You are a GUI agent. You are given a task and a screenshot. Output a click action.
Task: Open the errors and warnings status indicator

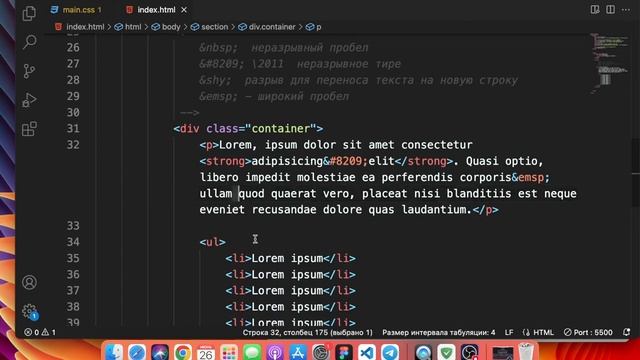pyautogui.click(x=40, y=333)
